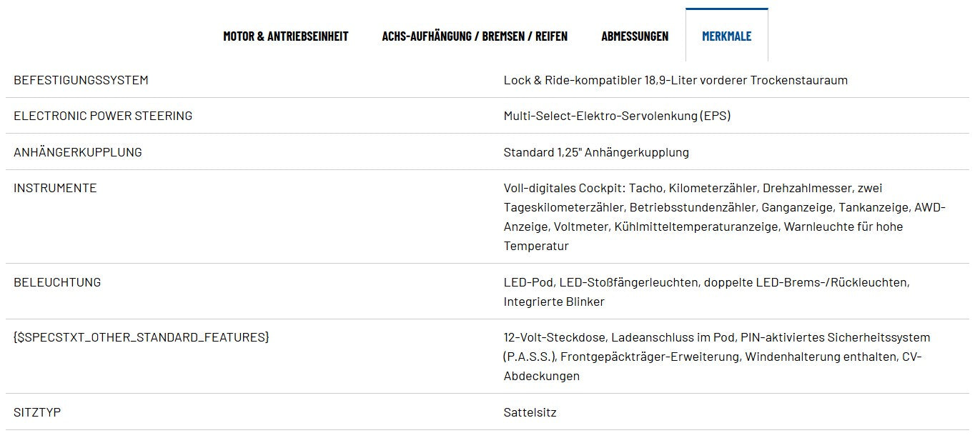Image resolution: width=980 pixels, height=448 pixels.
Task: Select the Abmessungen tab
Action: pos(635,36)
